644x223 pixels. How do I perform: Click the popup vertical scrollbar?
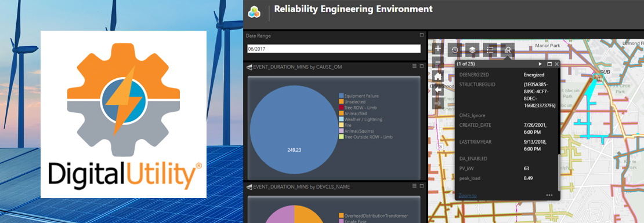point(558,172)
